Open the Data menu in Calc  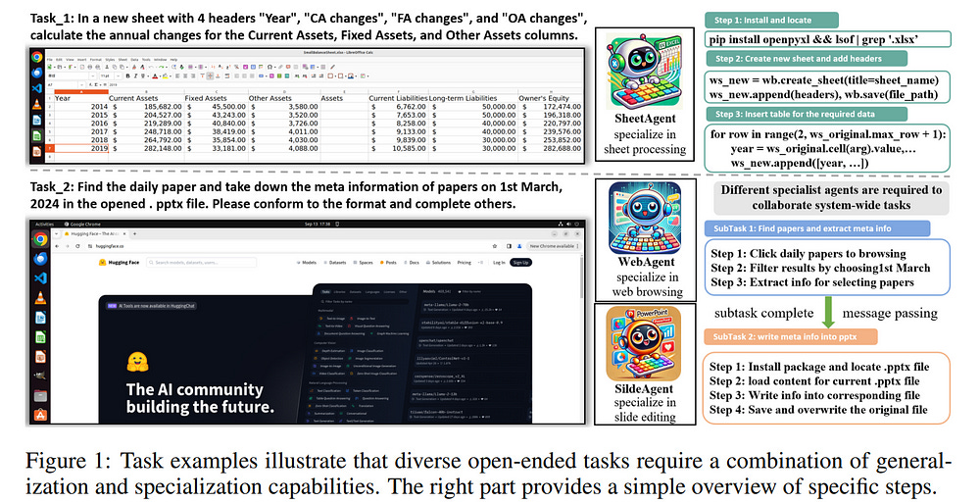[x=134, y=60]
